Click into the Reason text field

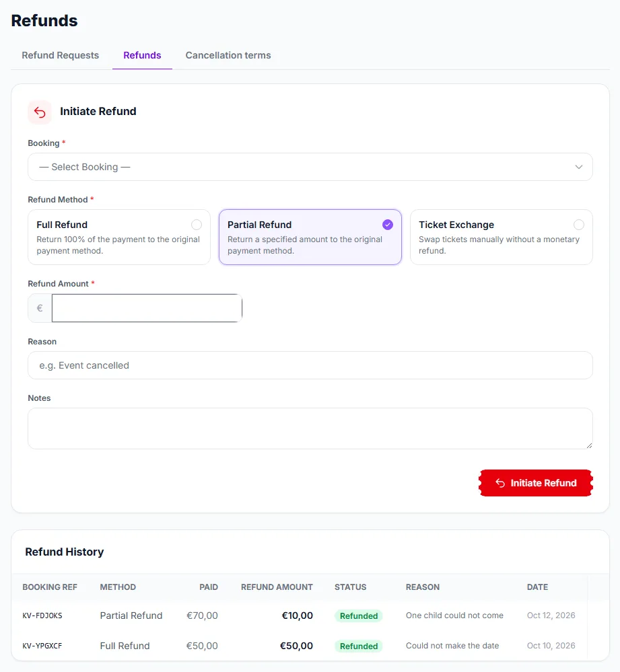[310, 365]
